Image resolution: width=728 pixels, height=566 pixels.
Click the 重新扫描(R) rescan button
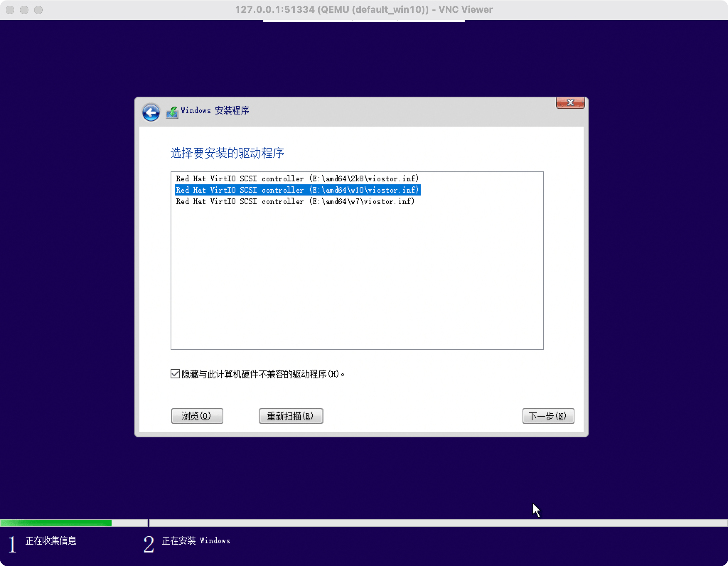pos(291,416)
